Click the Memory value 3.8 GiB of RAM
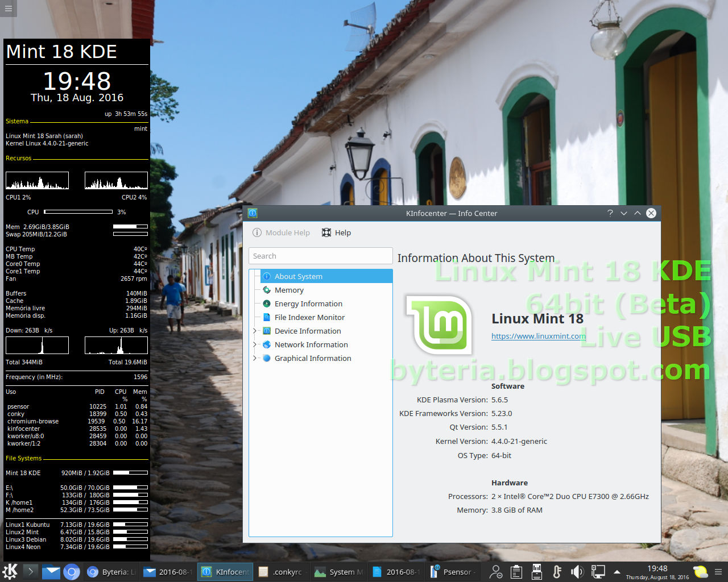 (517, 510)
